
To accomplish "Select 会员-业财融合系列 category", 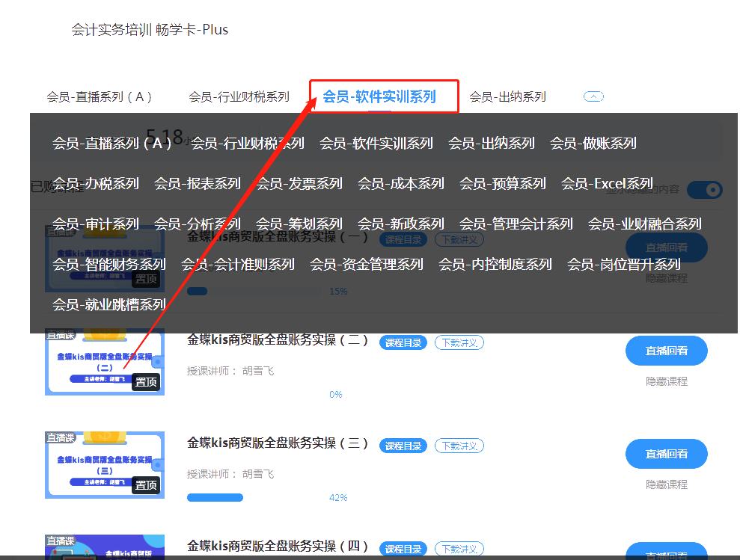I will coord(645,224).
